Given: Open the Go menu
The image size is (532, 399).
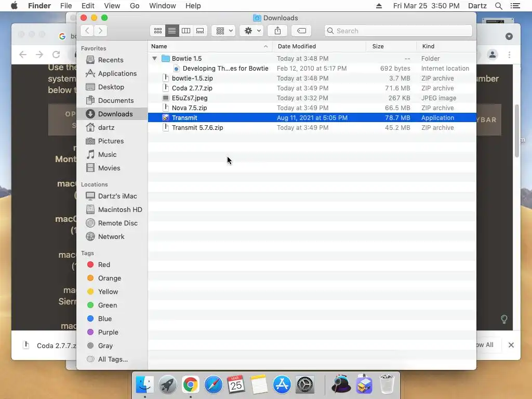Looking at the screenshot, I should [135, 6].
